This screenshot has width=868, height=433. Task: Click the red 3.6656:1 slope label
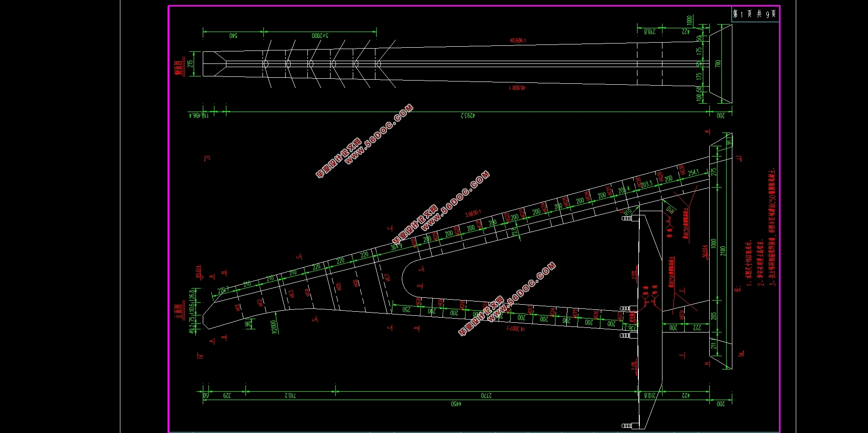pos(473,213)
